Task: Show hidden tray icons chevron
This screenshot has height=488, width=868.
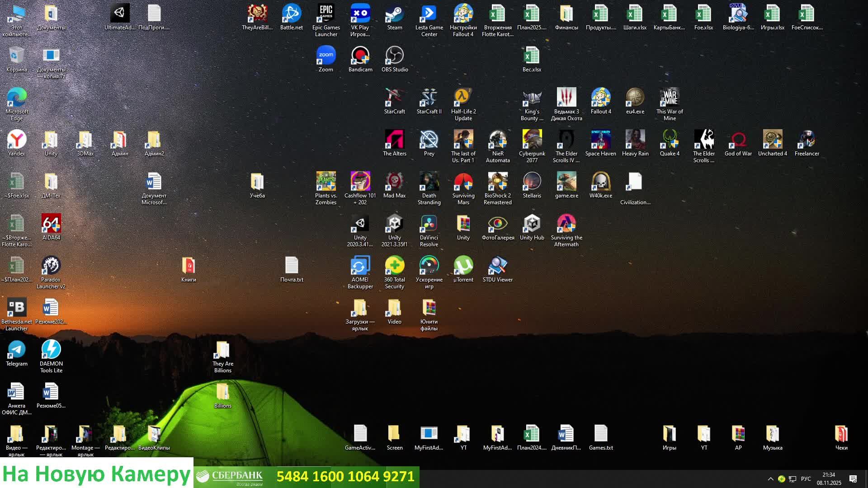Action: (x=770, y=479)
